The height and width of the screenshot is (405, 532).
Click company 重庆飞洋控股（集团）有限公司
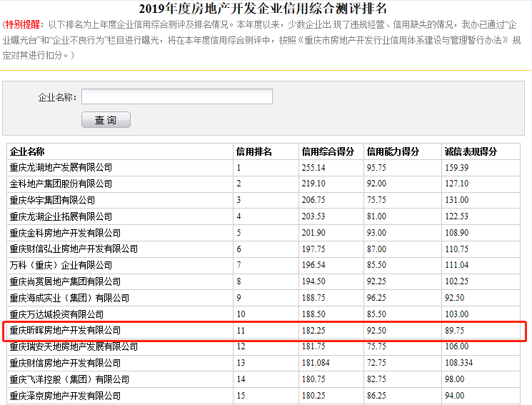point(69,379)
